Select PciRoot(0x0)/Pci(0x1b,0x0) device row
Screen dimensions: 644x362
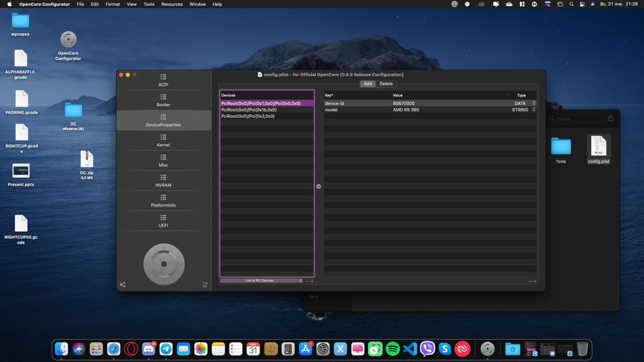coord(249,110)
